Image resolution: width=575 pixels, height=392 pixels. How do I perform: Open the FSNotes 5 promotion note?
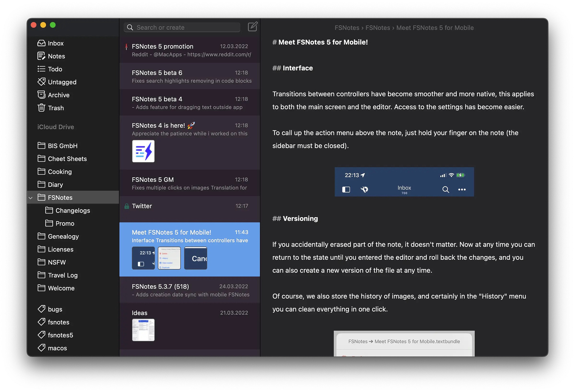190,50
